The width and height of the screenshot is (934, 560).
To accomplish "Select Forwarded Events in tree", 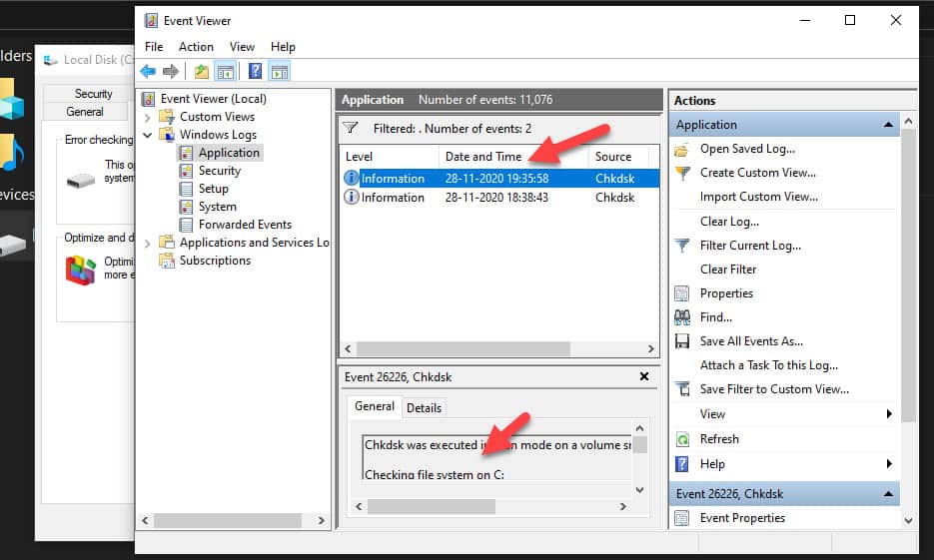I will point(245,225).
